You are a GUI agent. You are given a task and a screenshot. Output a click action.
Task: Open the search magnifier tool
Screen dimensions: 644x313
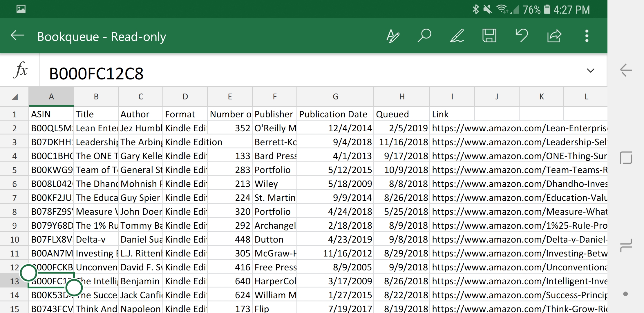pos(424,36)
